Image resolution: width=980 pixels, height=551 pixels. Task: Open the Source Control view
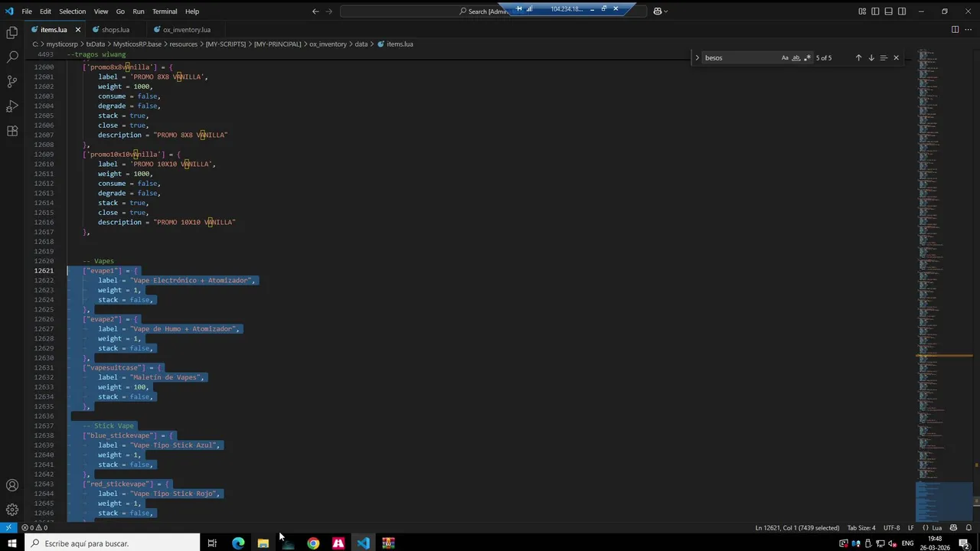coord(11,81)
